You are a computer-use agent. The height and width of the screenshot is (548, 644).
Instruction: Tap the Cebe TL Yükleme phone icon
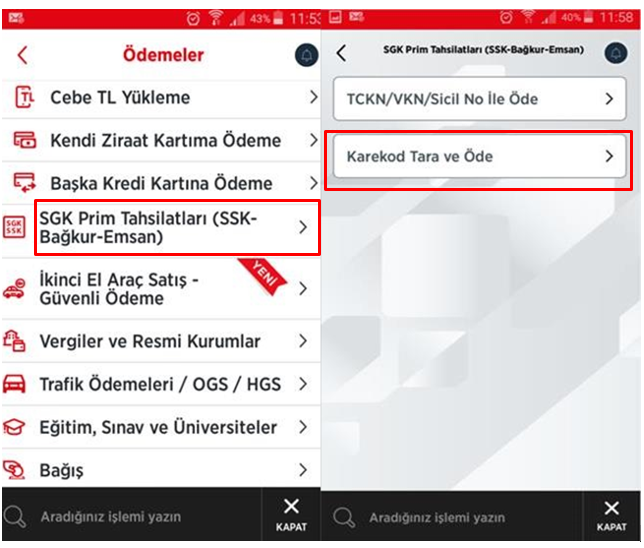(25, 97)
